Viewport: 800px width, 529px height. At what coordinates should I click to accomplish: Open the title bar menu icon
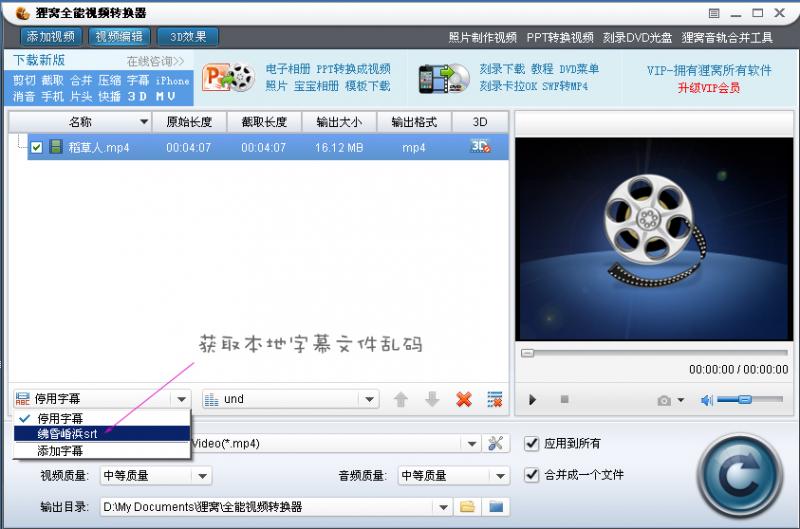click(714, 13)
